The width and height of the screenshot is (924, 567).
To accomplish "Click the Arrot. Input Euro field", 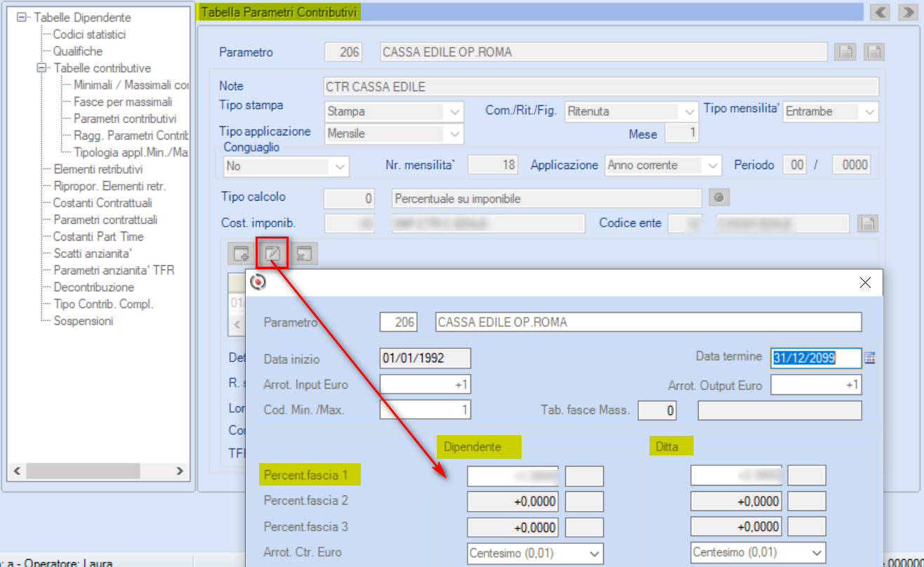I will tap(425, 385).
